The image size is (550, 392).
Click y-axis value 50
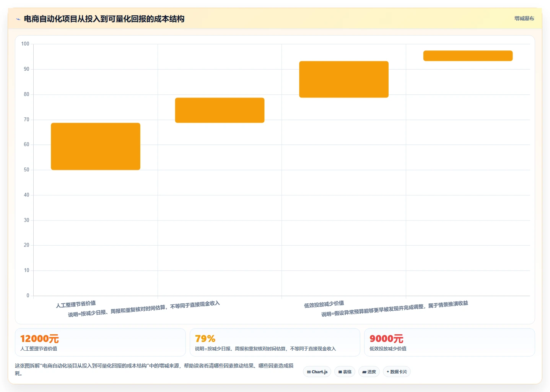[26, 170]
